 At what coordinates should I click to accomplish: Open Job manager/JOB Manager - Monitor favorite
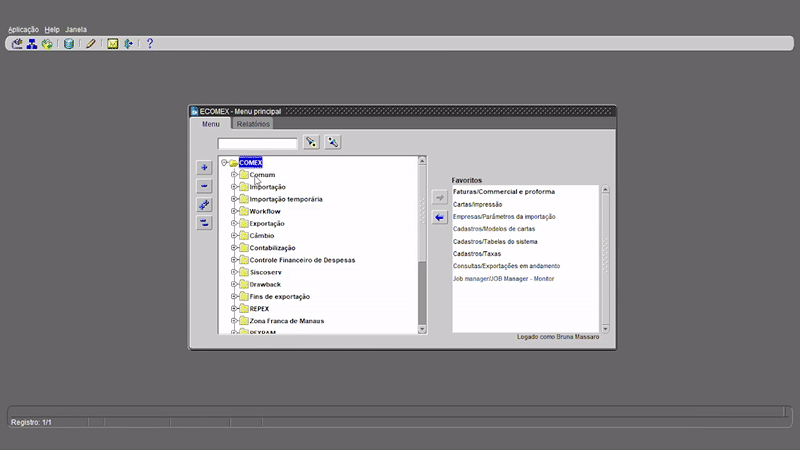coord(504,279)
